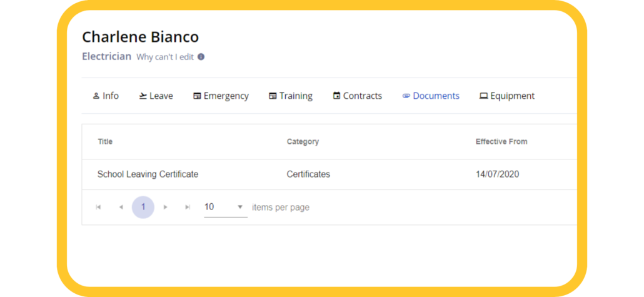Click the Training tab's icon

(273, 96)
